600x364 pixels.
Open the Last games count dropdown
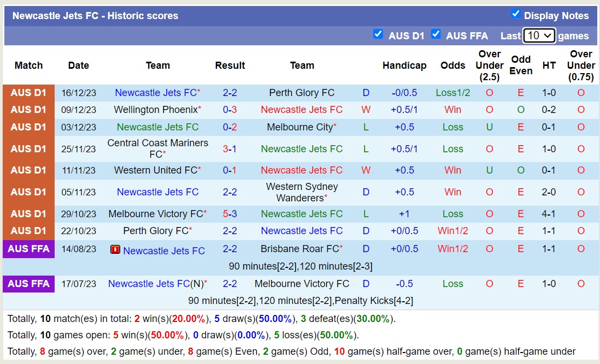click(539, 35)
